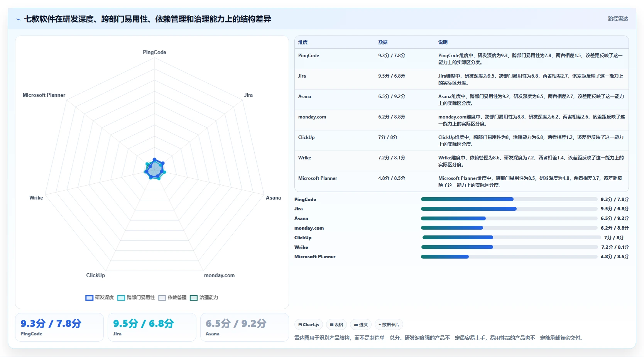The width and height of the screenshot is (644, 357).
Task: Toggle the 跨部门易用性 legend item
Action: click(x=136, y=298)
